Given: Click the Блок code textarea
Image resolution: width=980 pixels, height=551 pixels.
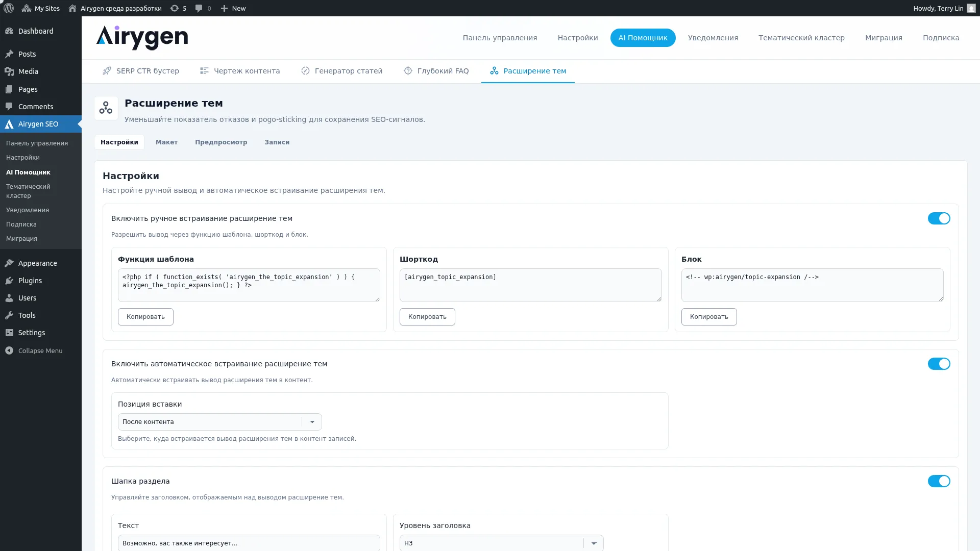Looking at the screenshot, I should [x=813, y=285].
